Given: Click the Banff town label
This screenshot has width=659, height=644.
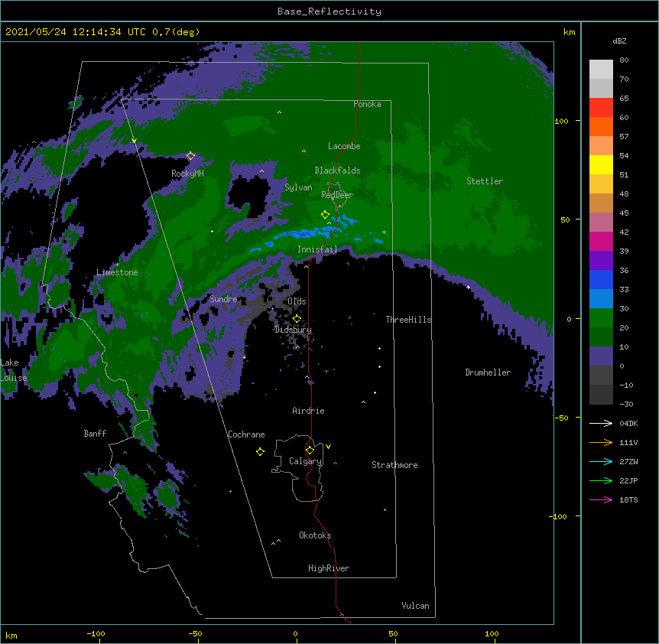Looking at the screenshot, I should point(95,434).
